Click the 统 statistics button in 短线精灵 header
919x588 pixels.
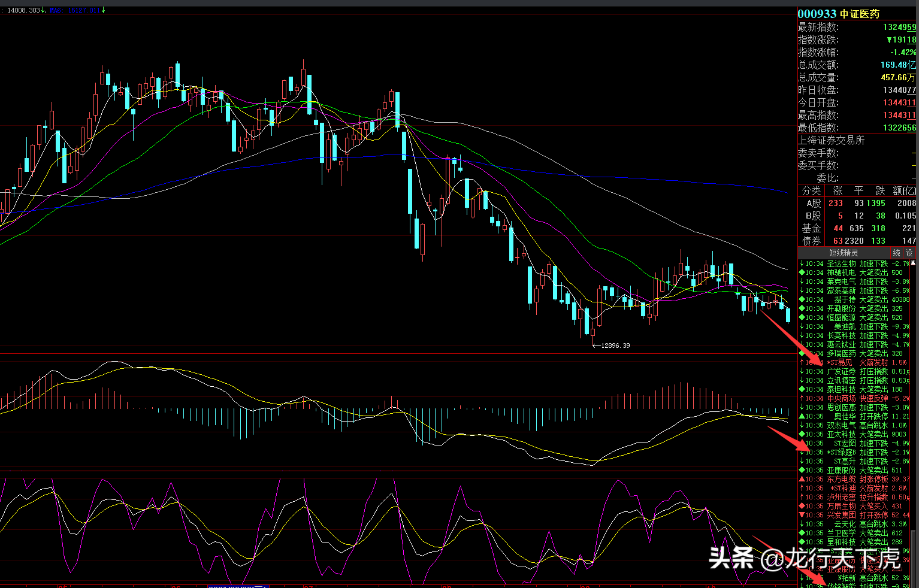coord(897,253)
